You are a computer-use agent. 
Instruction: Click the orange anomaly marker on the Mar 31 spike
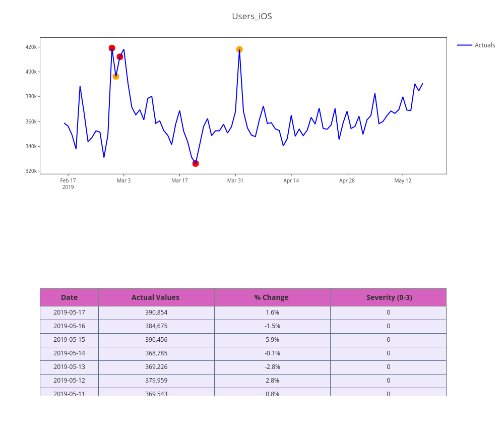[x=239, y=49]
